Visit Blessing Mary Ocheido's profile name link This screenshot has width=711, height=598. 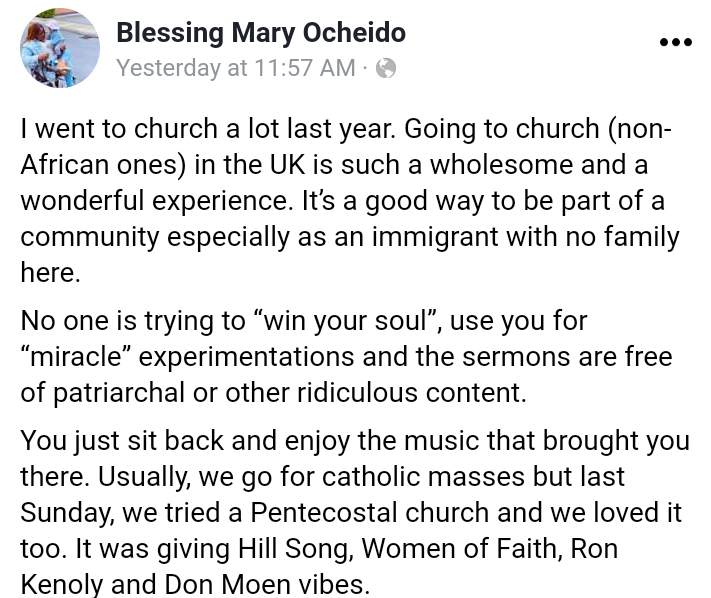click(x=261, y=32)
